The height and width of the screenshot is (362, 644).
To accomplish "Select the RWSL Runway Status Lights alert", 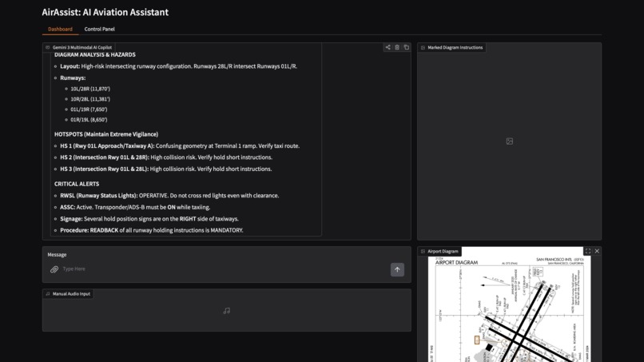I will pyautogui.click(x=169, y=196).
